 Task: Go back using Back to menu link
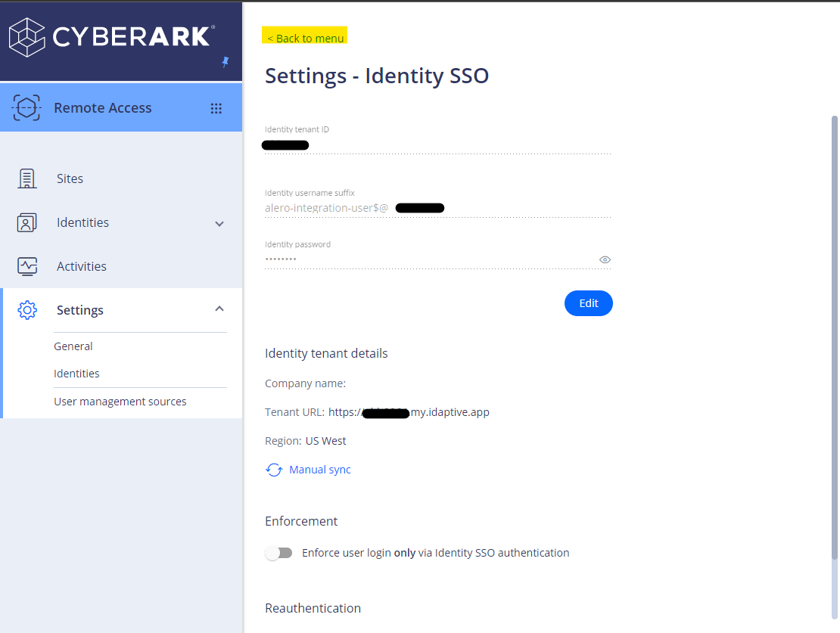[304, 38]
